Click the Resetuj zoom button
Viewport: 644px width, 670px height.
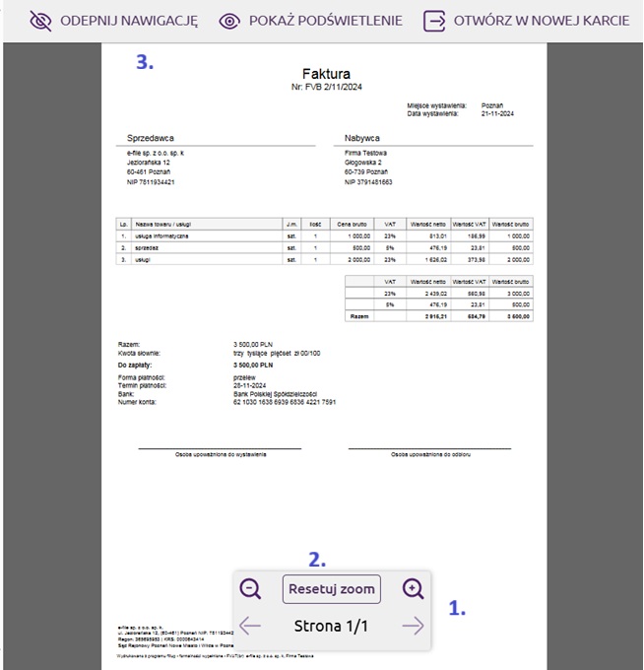pyautogui.click(x=332, y=589)
